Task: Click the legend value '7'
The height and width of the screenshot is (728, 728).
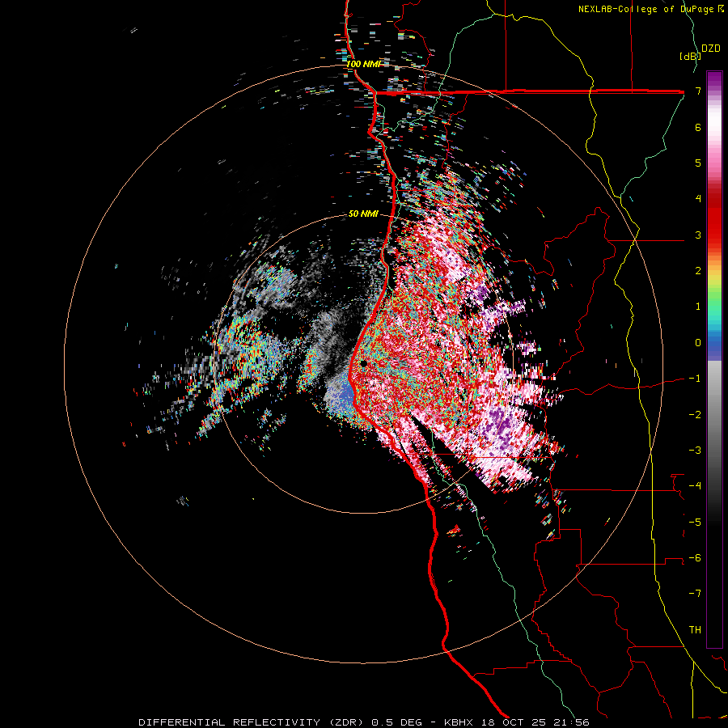Action: click(x=698, y=91)
